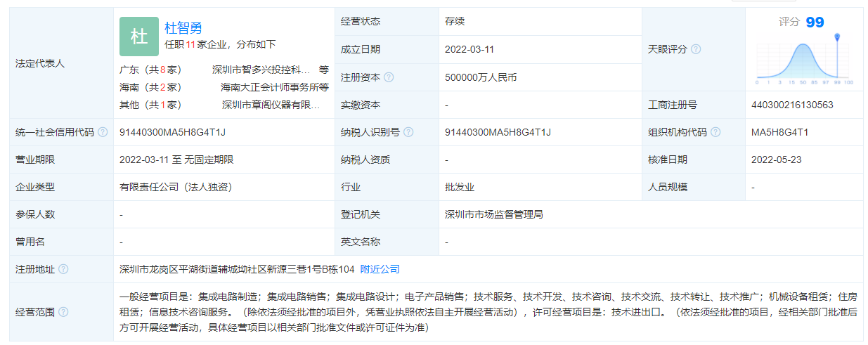Open the help icon next to 经营范围
This screenshot has width=868, height=345.
coord(63,312)
